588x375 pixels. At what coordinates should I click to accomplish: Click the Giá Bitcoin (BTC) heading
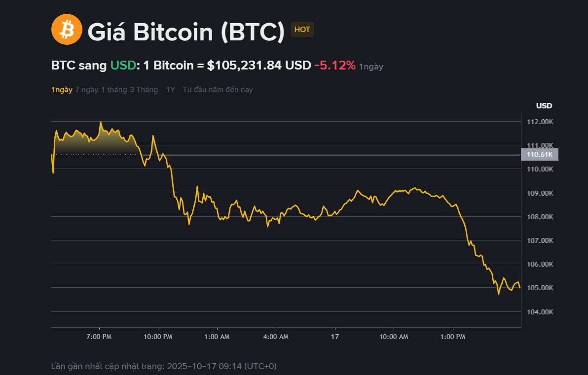coord(186,32)
